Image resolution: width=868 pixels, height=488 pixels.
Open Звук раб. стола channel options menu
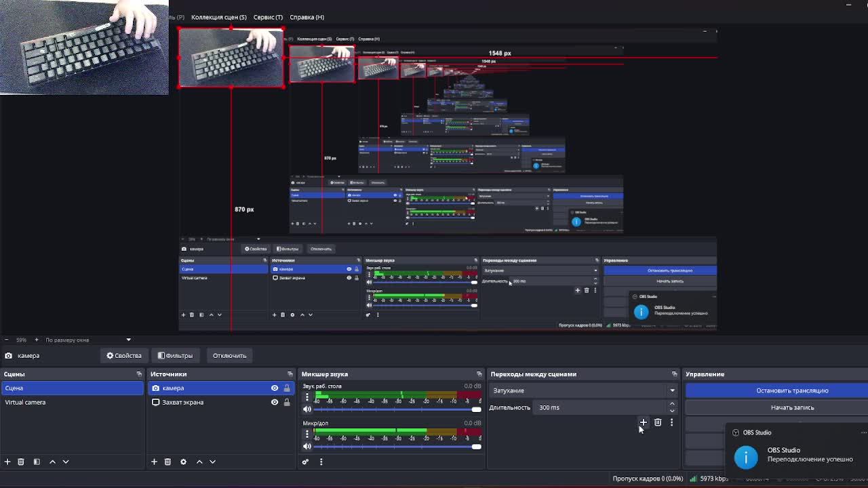[307, 397]
